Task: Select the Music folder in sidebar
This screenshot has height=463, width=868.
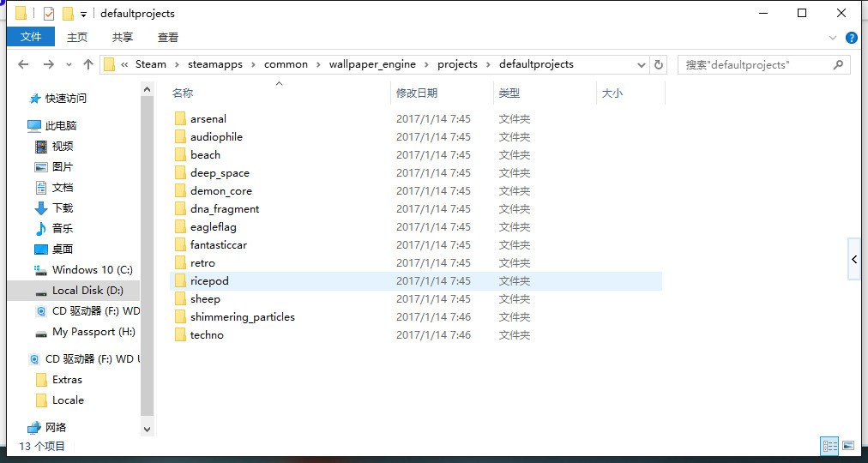Action: tap(62, 228)
